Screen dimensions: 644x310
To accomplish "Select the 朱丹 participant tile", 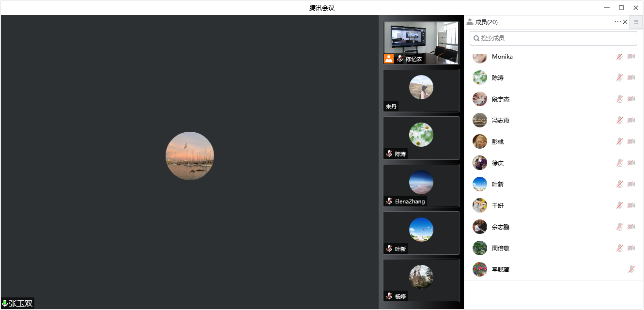I will (x=421, y=91).
